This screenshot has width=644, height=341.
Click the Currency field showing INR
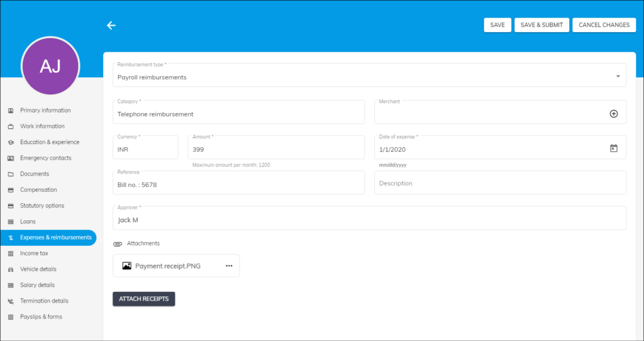[145, 147]
